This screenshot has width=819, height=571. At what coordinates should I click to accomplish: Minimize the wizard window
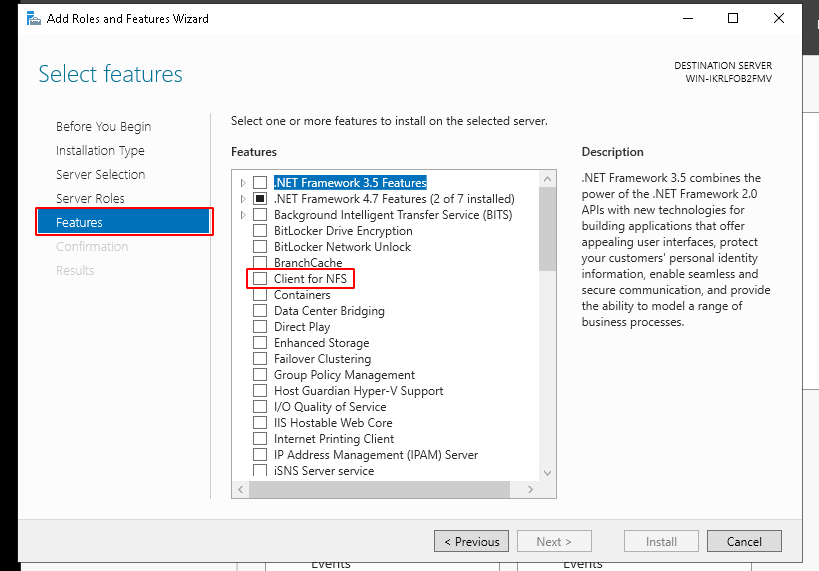(x=688, y=18)
